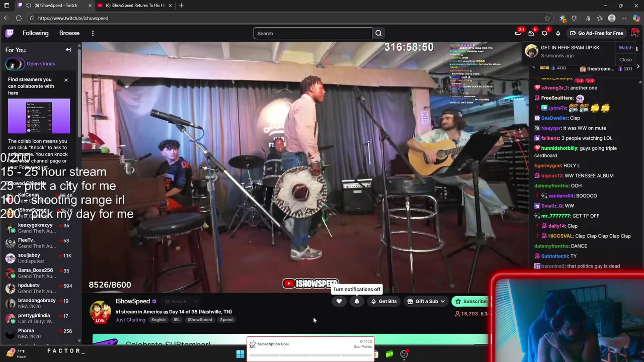Image resolution: width=644 pixels, height=362 pixels.
Task: Open the browser profile icon in toolbar
Action: (612, 18)
